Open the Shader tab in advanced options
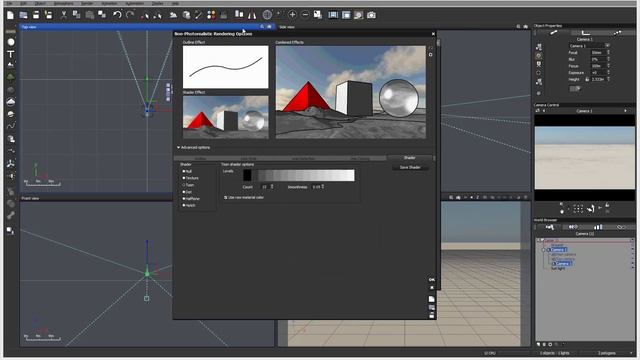Viewport: 640px width, 360px height. pyautogui.click(x=409, y=158)
